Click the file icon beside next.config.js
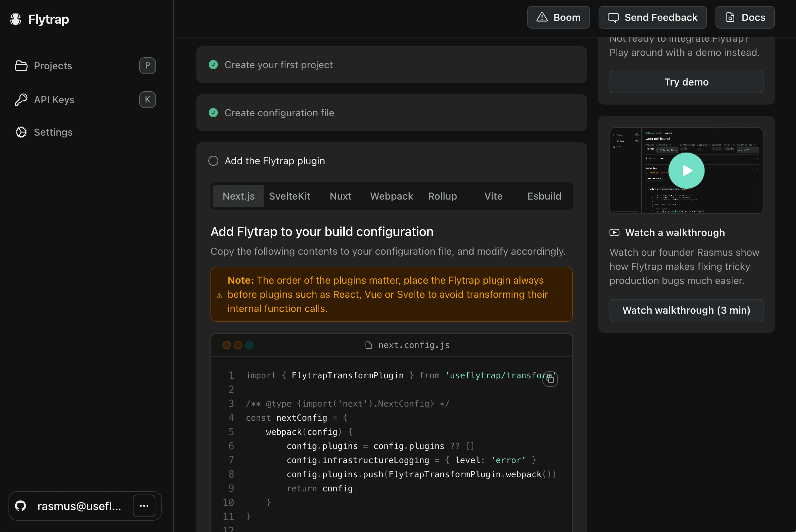The image size is (796, 532). coord(369,345)
